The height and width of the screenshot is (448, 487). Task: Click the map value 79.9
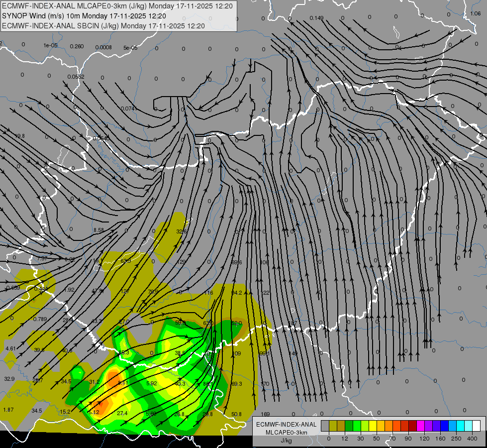[x=153, y=292]
